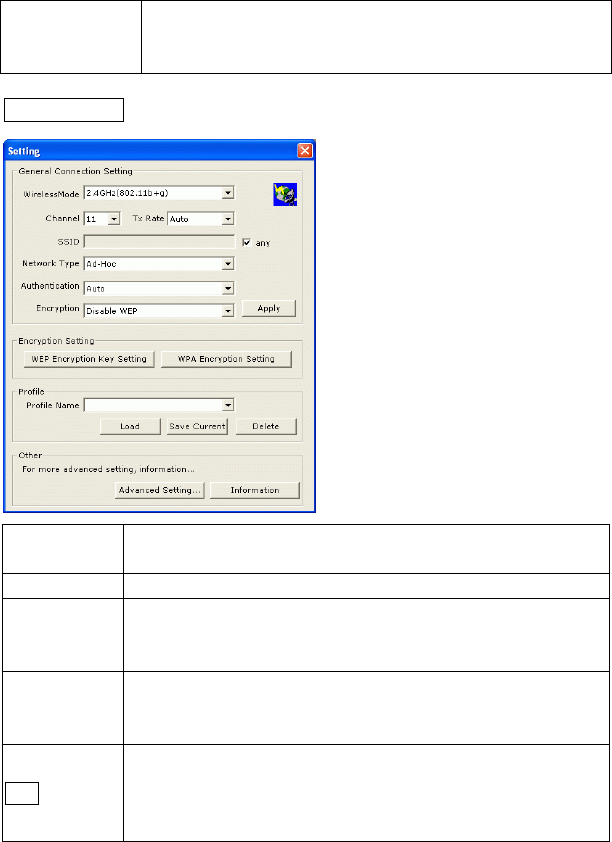Click the Save Current button
Image resolution: width=612 pixels, height=842 pixels.
(197, 426)
